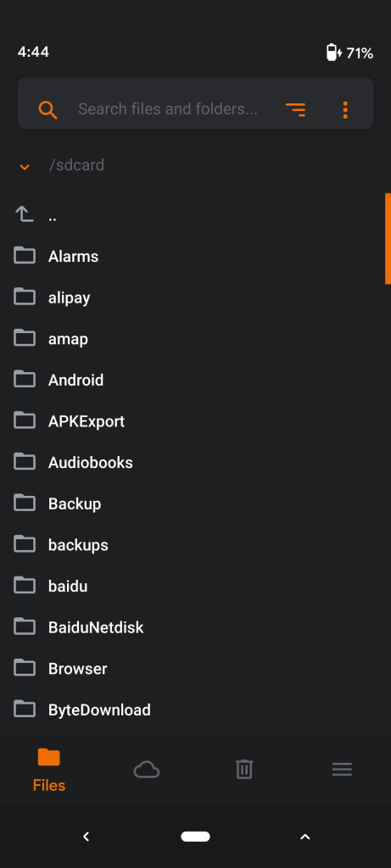Go up via the parent directory arrow
This screenshot has width=391, height=868.
click(x=25, y=214)
